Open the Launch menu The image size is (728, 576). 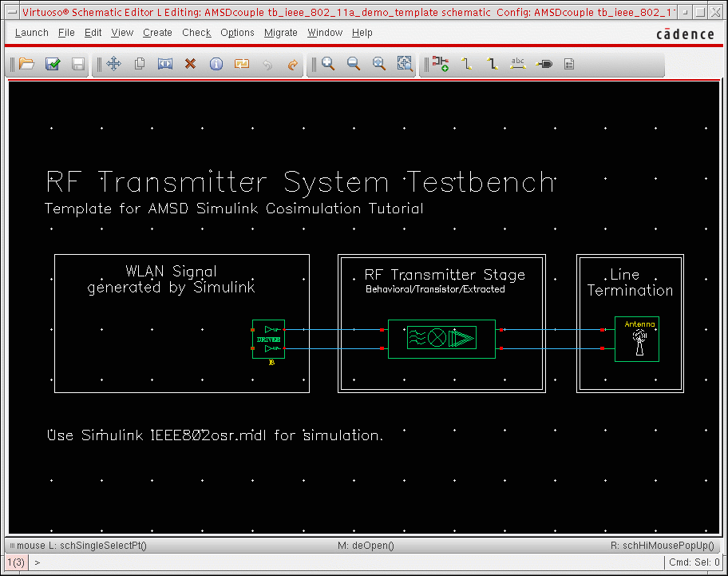32,33
